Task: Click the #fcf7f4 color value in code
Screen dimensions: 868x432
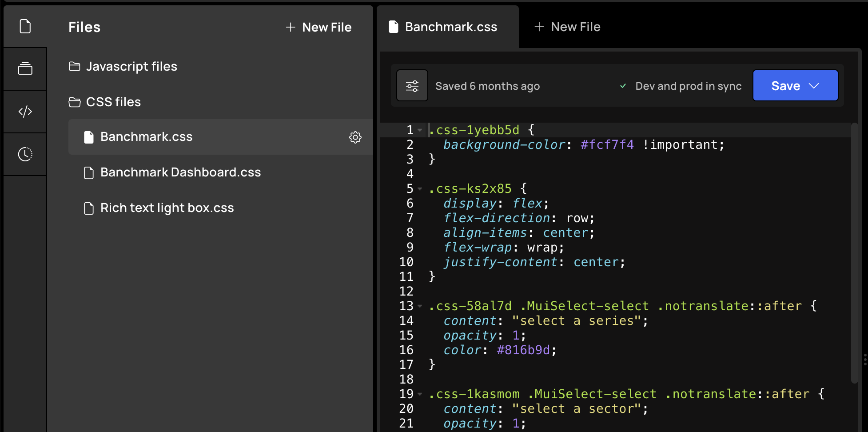Action: click(x=607, y=145)
